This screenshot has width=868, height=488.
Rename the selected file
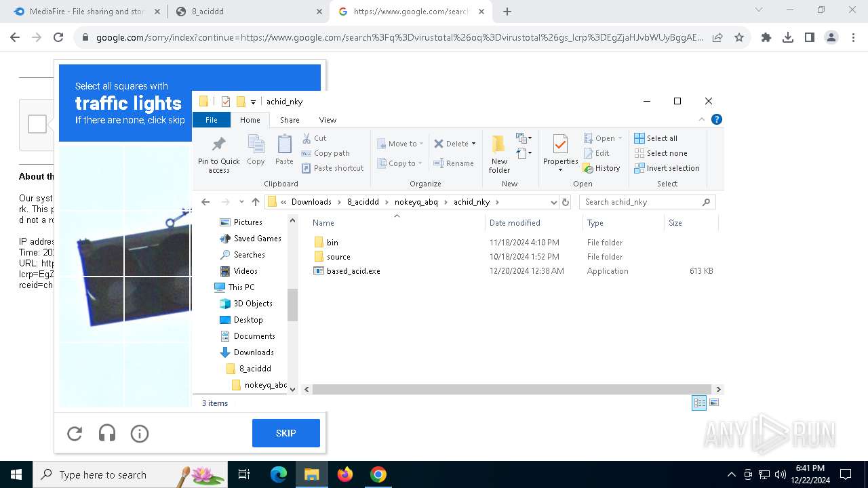point(454,163)
